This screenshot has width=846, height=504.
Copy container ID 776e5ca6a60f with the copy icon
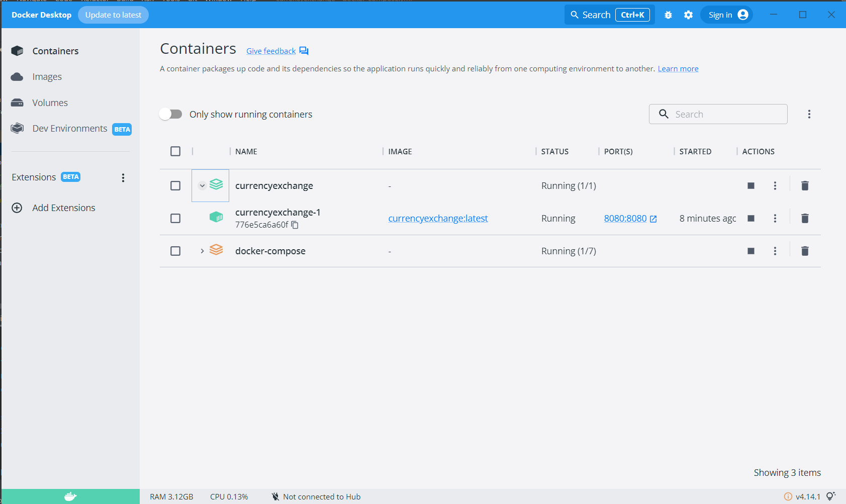click(x=295, y=225)
